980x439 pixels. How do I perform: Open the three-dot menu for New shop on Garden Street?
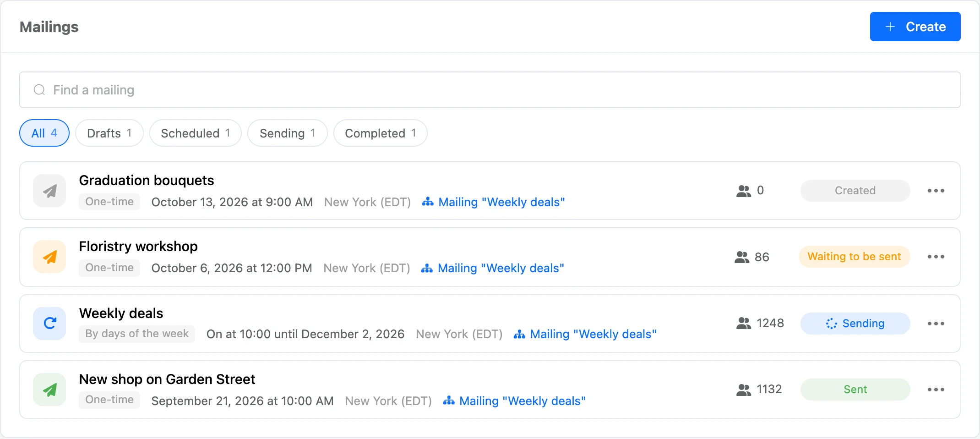(x=936, y=390)
